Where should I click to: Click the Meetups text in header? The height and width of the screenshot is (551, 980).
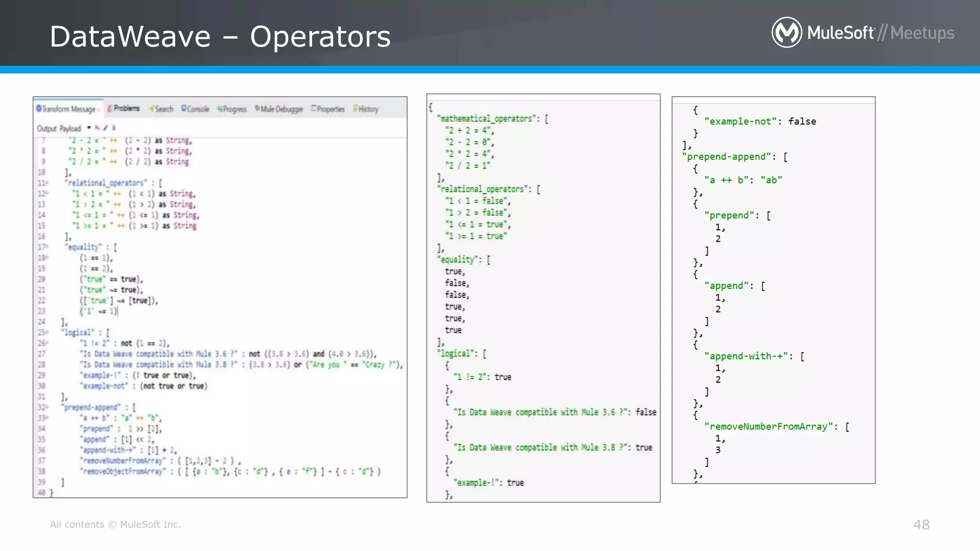(x=922, y=33)
